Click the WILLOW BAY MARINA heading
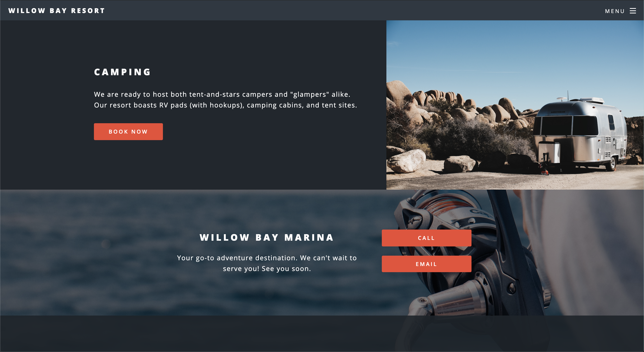Viewport: 644px width, 352px height. pos(267,237)
